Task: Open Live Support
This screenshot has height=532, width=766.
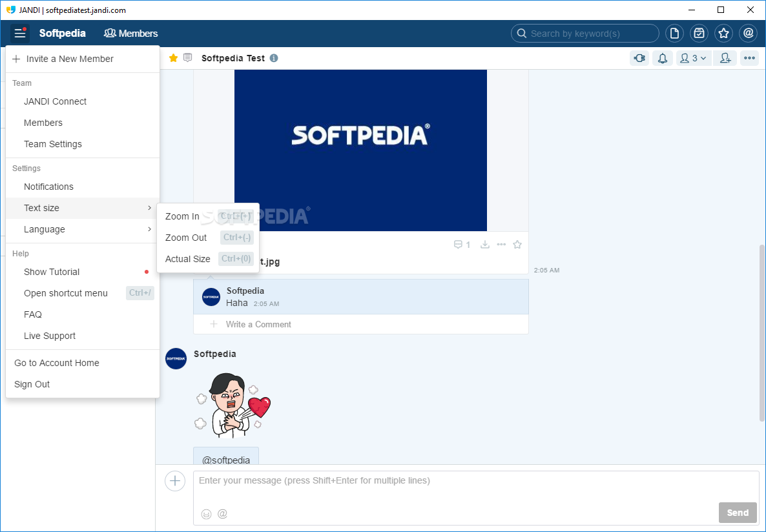Action: click(83, 336)
